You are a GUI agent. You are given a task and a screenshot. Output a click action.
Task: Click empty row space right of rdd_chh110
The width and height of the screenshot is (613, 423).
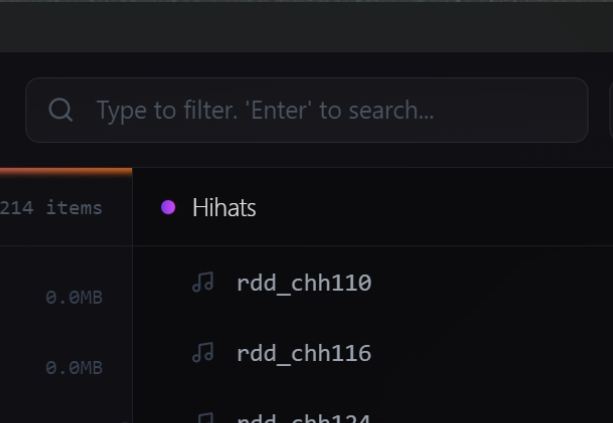click(480, 283)
